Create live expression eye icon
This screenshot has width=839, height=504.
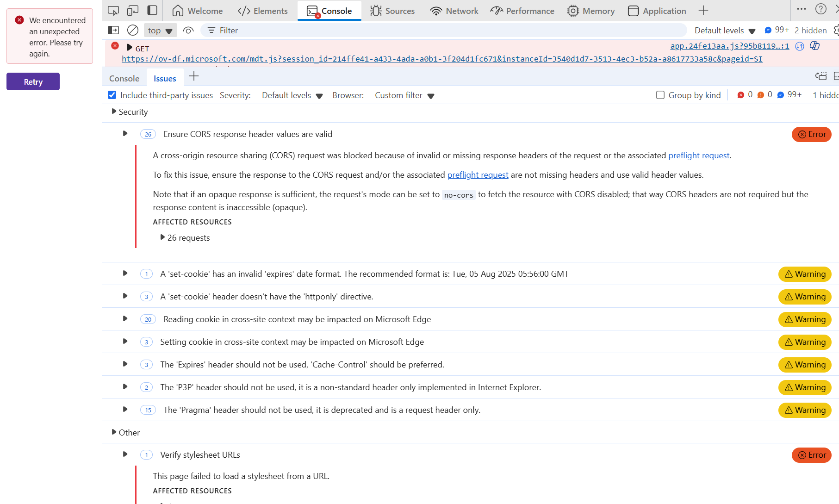pos(188,30)
